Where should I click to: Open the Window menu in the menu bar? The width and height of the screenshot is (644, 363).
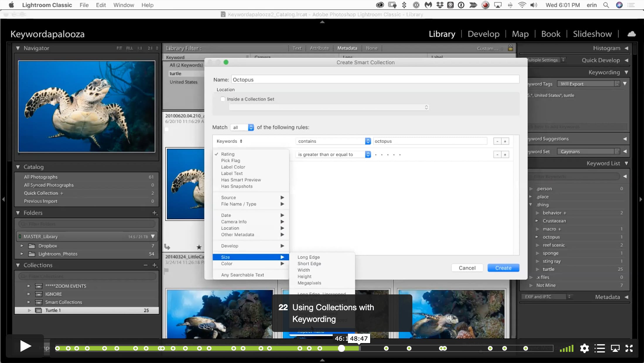(x=124, y=5)
